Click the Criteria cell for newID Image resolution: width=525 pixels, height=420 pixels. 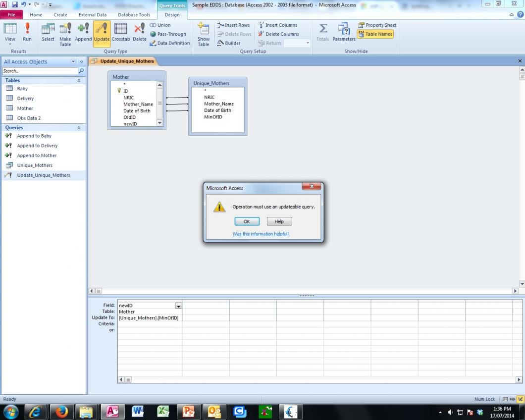pos(150,324)
